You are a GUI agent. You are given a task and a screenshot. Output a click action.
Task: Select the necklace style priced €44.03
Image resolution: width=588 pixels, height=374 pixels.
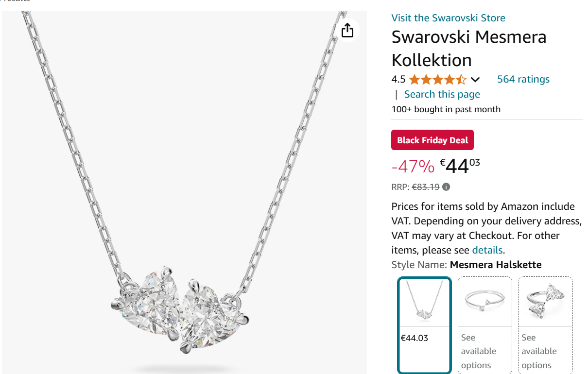(x=424, y=324)
